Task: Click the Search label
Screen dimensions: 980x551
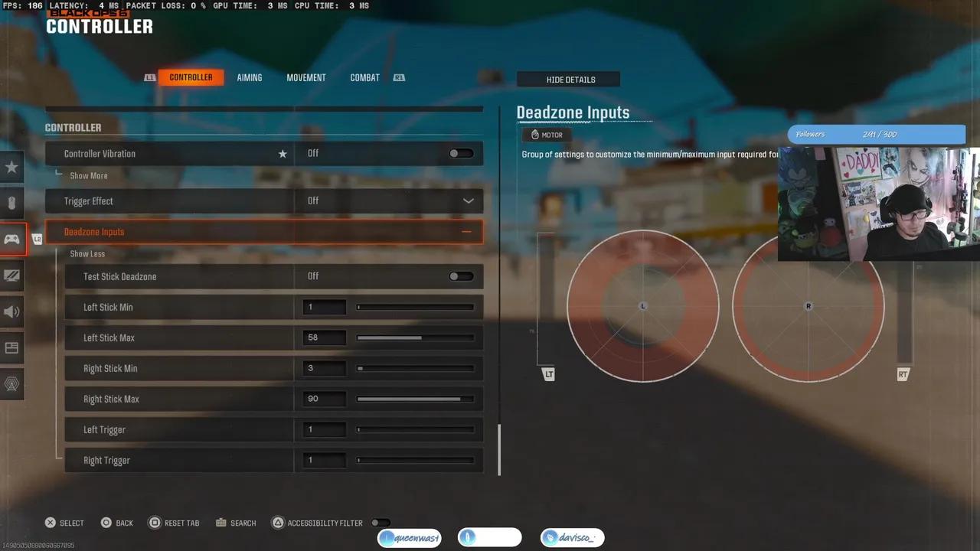Action: [x=243, y=523]
